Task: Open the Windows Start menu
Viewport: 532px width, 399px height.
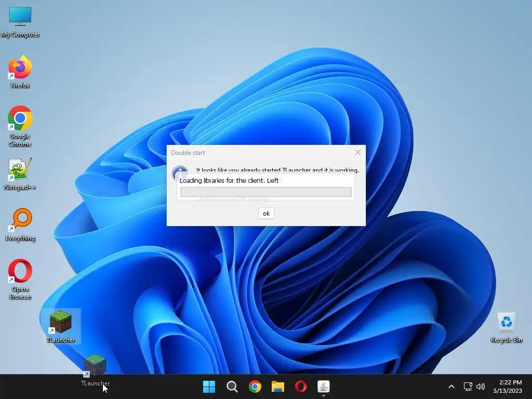Action: [209, 387]
